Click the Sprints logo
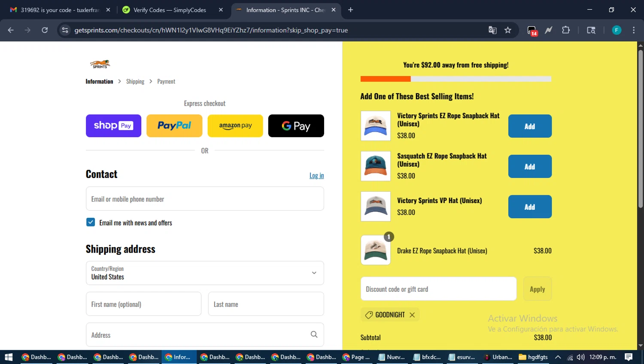 click(x=100, y=64)
